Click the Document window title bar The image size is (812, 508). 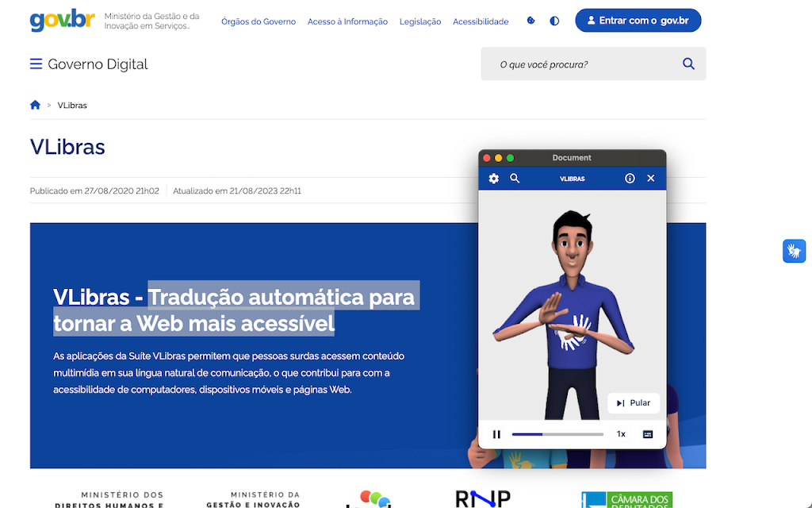coord(572,158)
